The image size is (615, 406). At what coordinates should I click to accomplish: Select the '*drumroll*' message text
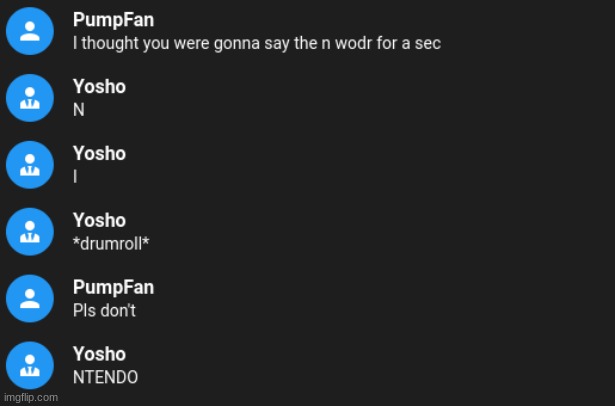(111, 244)
